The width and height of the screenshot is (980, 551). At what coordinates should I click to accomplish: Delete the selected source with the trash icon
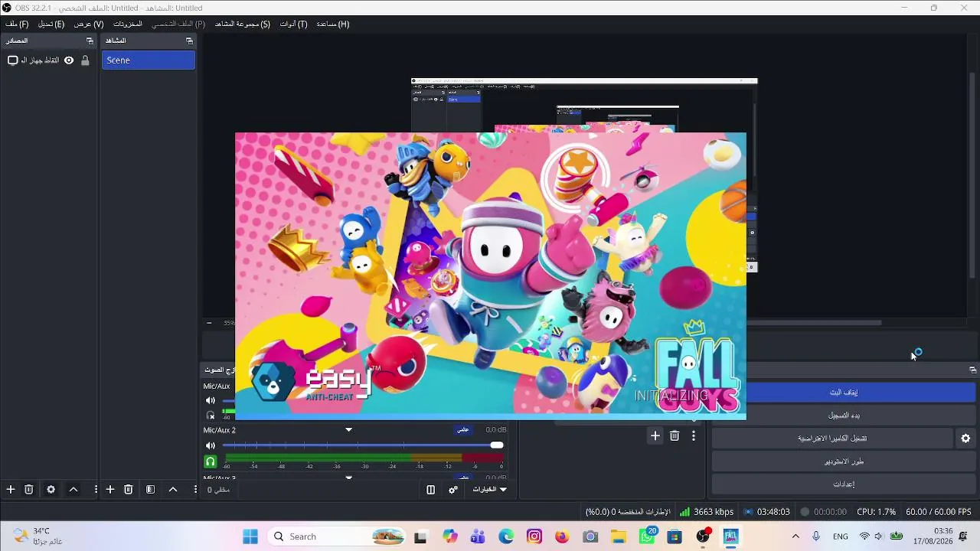(x=29, y=490)
